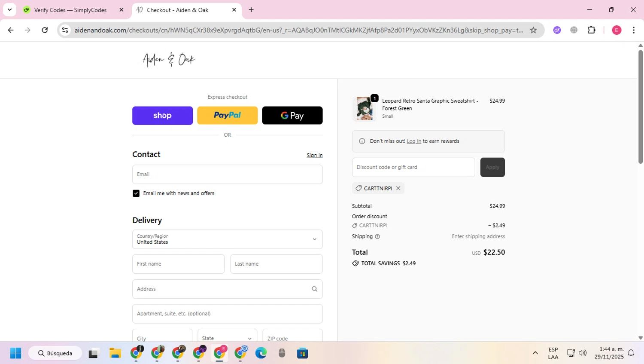Click the Leopard Retro Santa Graphic Sweatshirt title
This screenshot has height=364, width=644.
[x=430, y=104]
